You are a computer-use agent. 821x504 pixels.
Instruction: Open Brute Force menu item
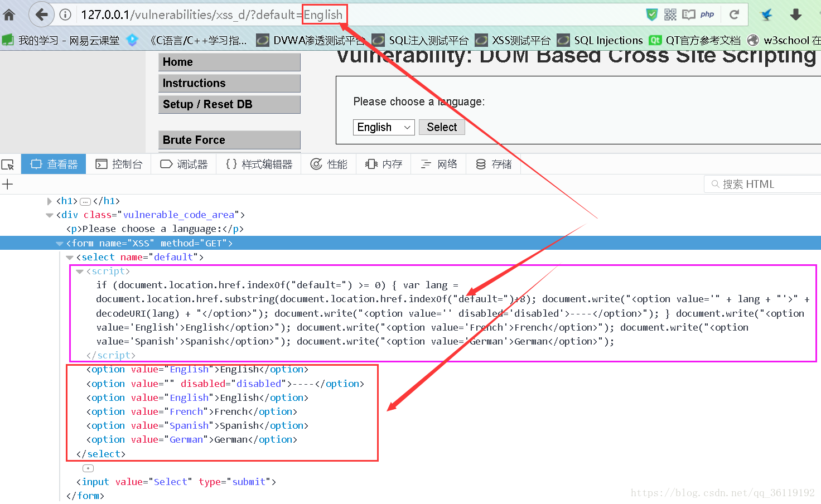click(x=230, y=140)
